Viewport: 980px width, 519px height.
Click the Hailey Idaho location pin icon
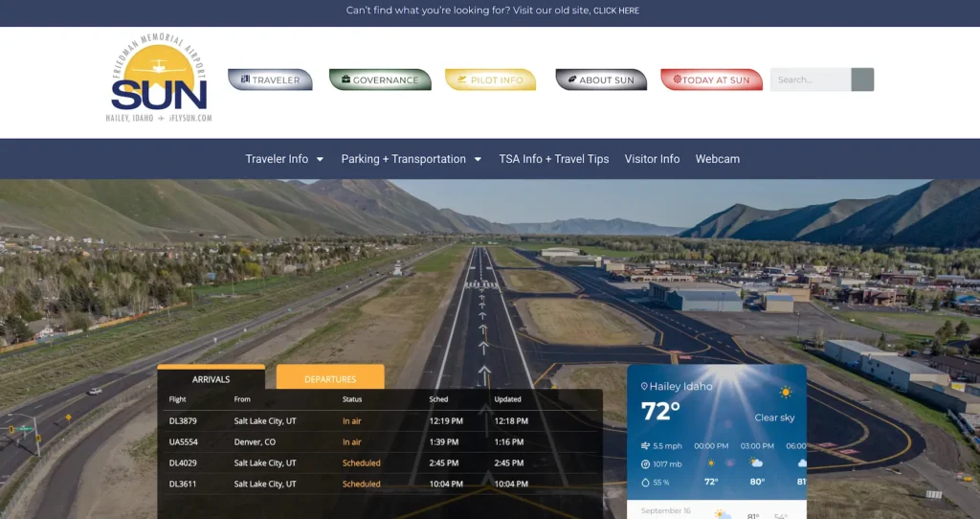point(644,387)
